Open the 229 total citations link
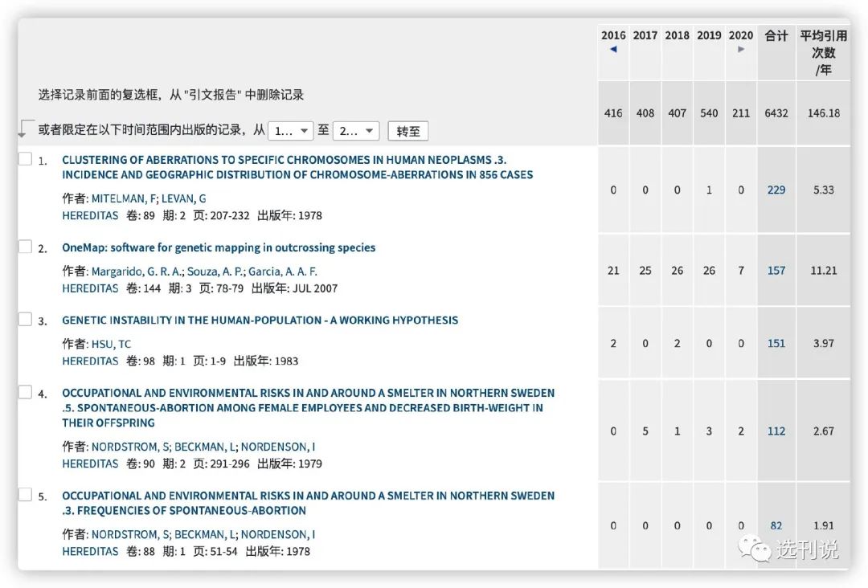The width and height of the screenshot is (868, 588). coord(776,190)
